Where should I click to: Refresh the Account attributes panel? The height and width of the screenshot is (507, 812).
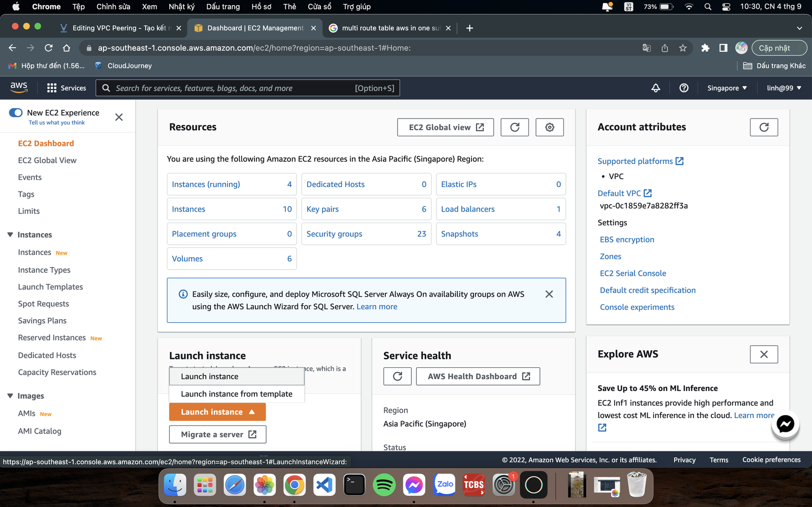(764, 127)
